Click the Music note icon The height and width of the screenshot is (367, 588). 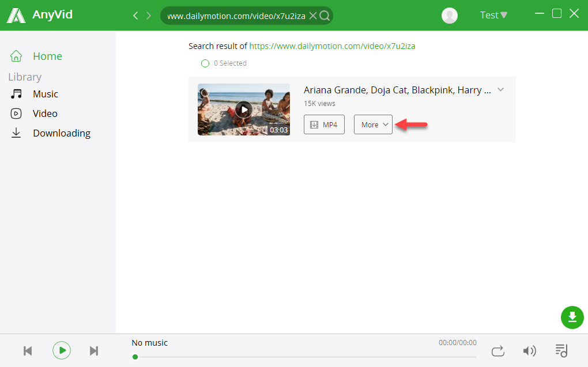(x=16, y=94)
